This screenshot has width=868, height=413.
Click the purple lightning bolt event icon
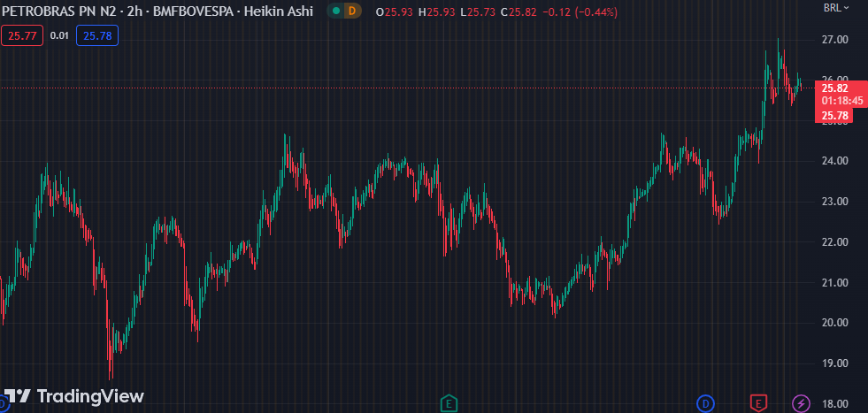tap(801, 403)
